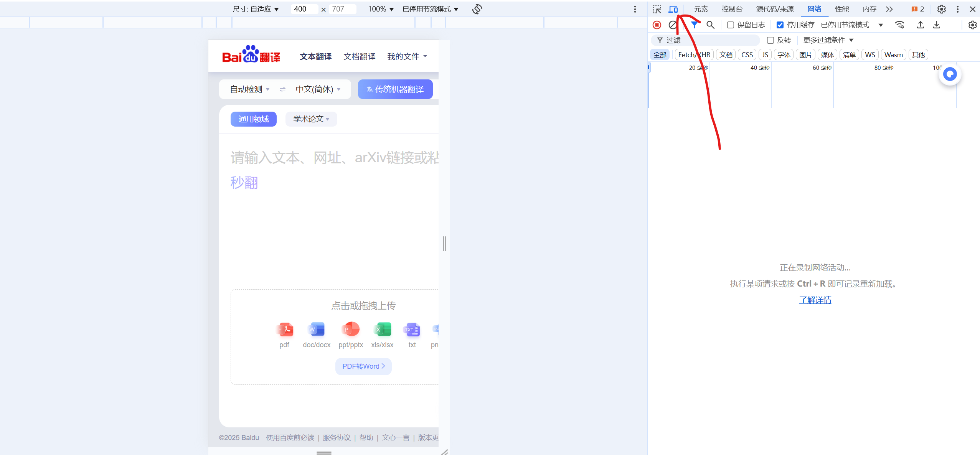Click the 传统机器翻译 button
Screen dimensions: 980x455
[395, 89]
